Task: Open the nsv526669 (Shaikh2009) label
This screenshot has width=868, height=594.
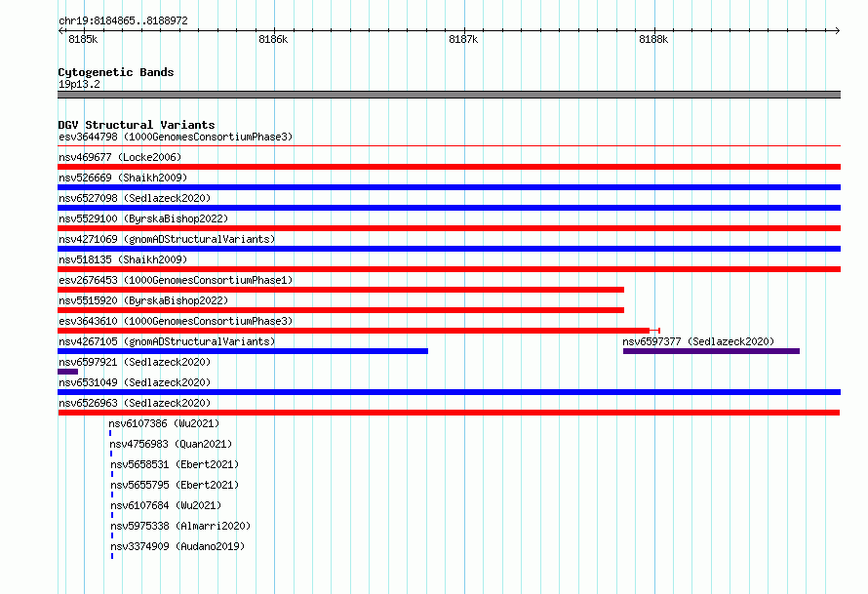Action: [123, 178]
